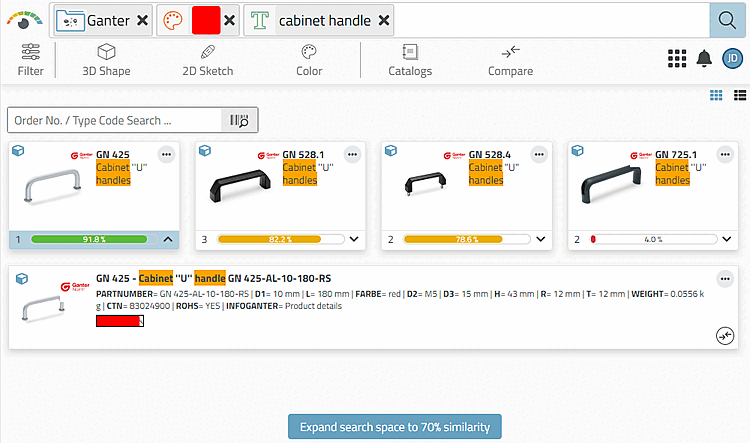The image size is (750, 443).
Task: Edit the 'cabinet handle' search text
Action: coord(324,21)
